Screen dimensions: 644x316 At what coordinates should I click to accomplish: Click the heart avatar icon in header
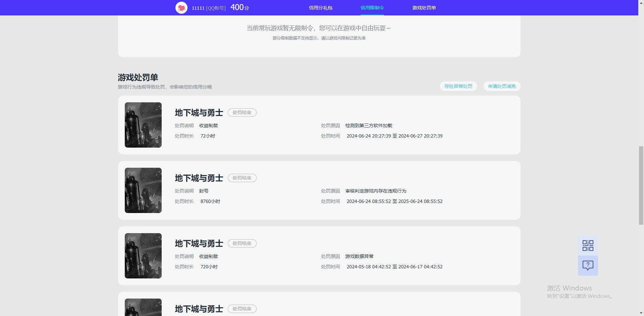pos(181,8)
